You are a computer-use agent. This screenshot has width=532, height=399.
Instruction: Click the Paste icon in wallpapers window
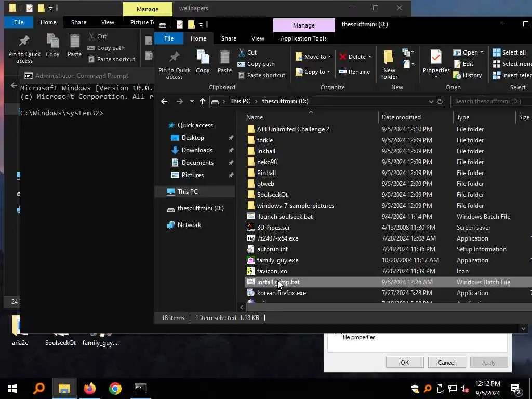coord(74,46)
